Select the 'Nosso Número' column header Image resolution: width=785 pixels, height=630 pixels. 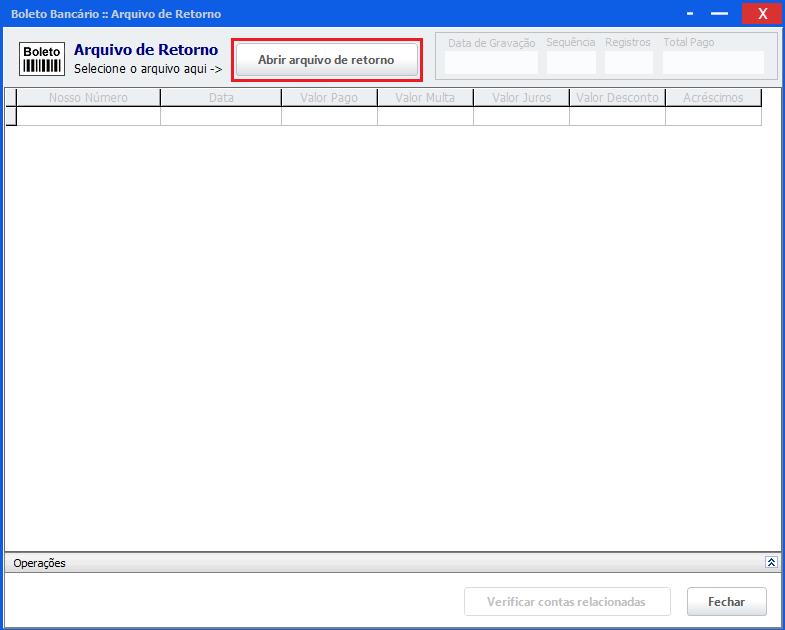88,98
